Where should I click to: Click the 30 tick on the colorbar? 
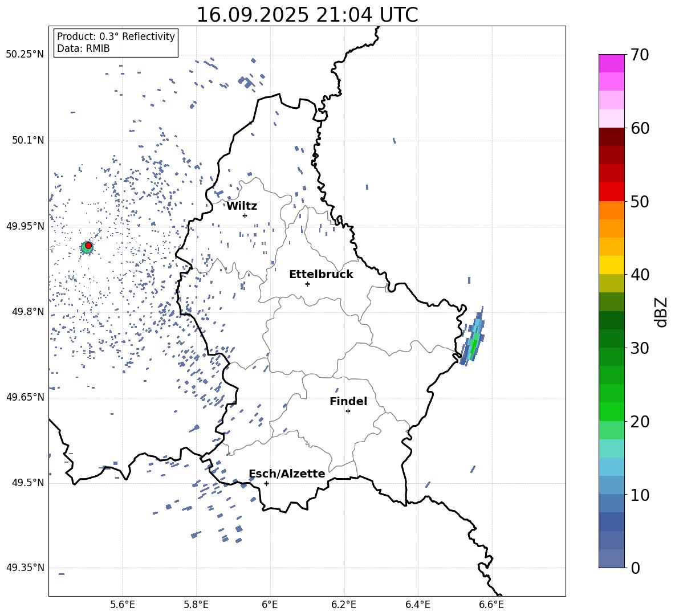point(639,348)
